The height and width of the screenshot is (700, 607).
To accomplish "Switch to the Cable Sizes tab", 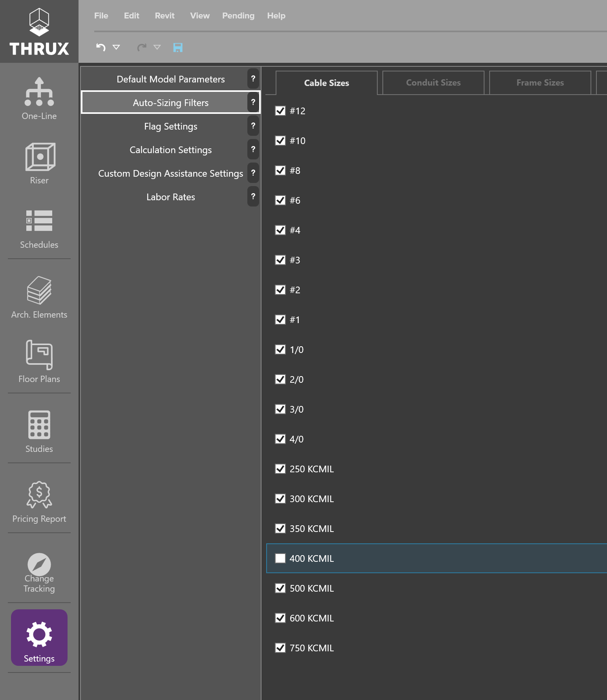I will (x=327, y=83).
